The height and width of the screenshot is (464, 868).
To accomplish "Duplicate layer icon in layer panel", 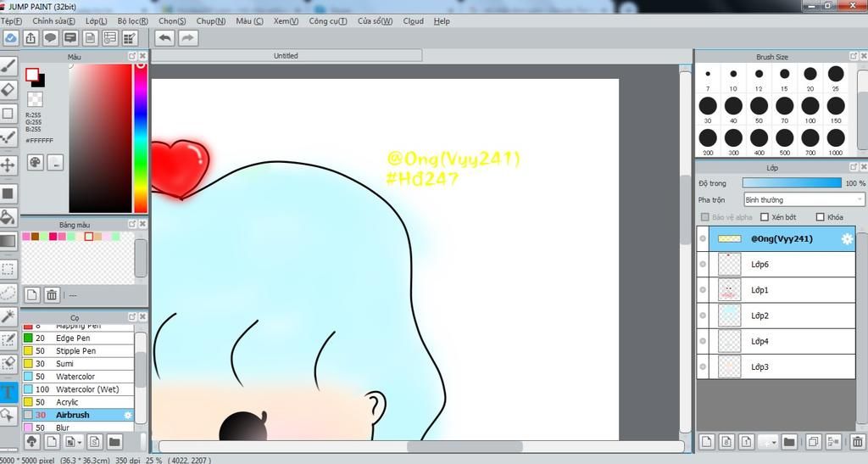I will pyautogui.click(x=813, y=441).
